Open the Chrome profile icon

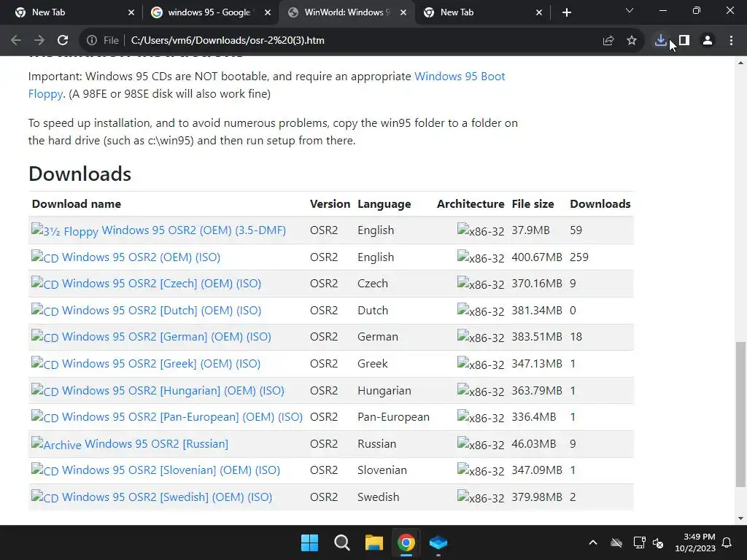point(707,41)
